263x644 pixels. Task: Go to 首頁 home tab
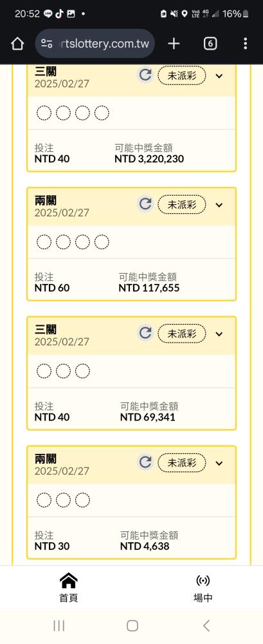click(x=69, y=587)
